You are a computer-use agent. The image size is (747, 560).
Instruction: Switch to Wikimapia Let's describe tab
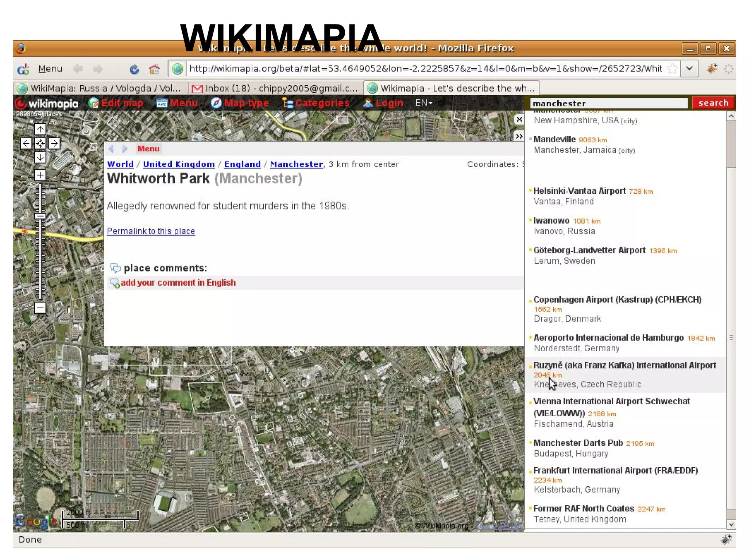click(451, 88)
